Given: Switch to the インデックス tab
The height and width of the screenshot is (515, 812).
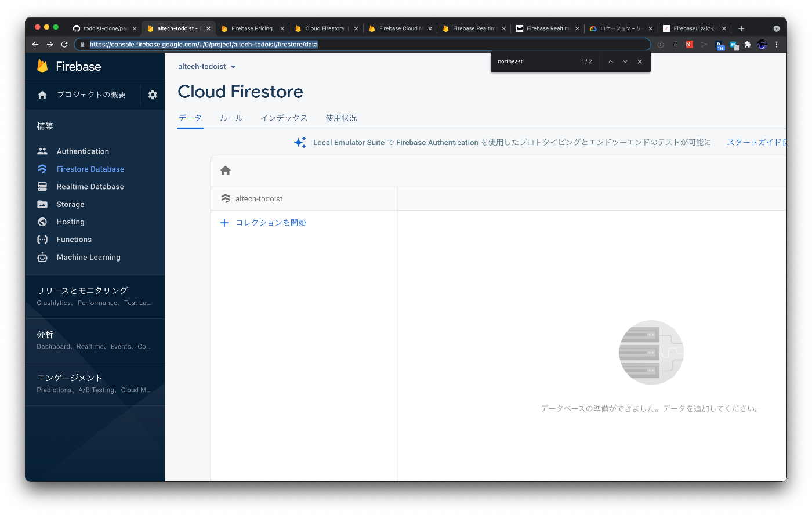Looking at the screenshot, I should pyautogui.click(x=284, y=118).
